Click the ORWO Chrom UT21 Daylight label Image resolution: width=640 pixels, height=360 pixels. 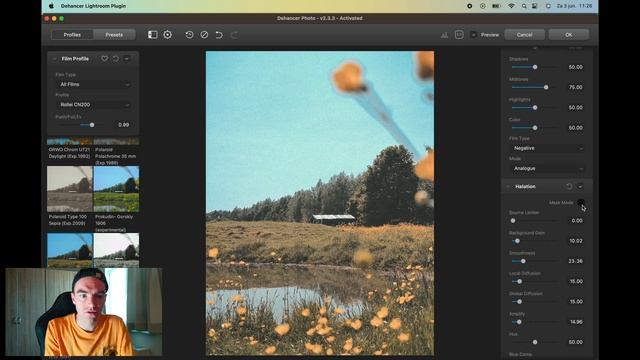(69, 153)
